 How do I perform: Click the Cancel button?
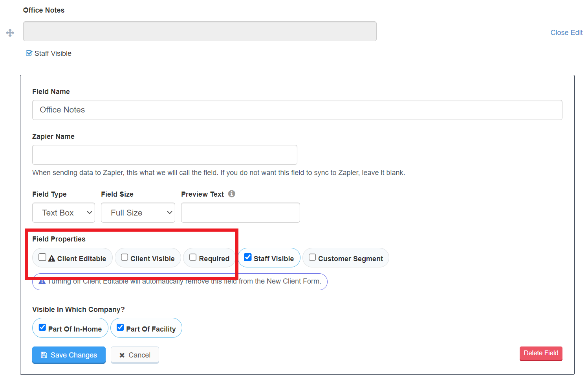tap(135, 355)
